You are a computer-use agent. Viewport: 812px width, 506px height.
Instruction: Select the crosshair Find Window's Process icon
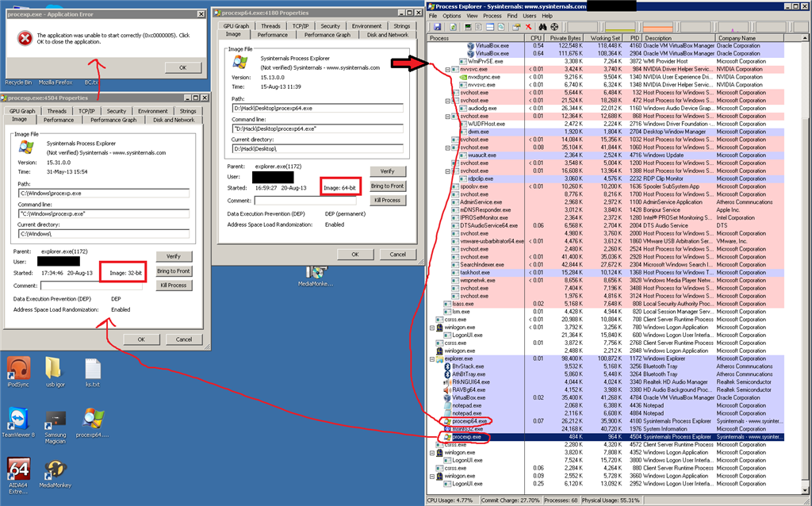click(554, 27)
